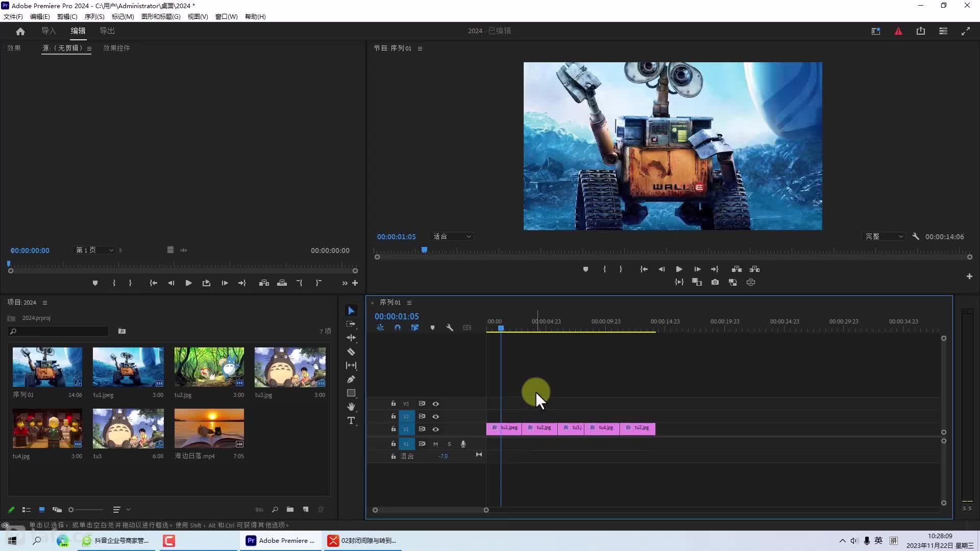Click the timeline horizontal zoom scrollbar
980x551 pixels.
[430, 510]
